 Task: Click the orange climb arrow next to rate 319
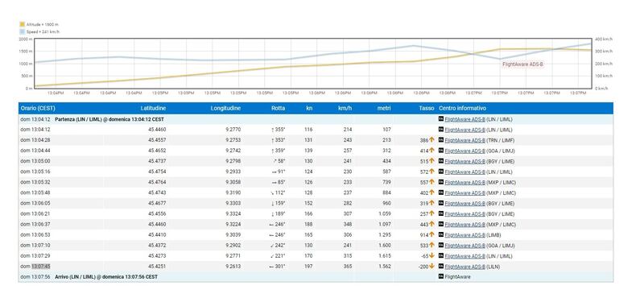431,203
